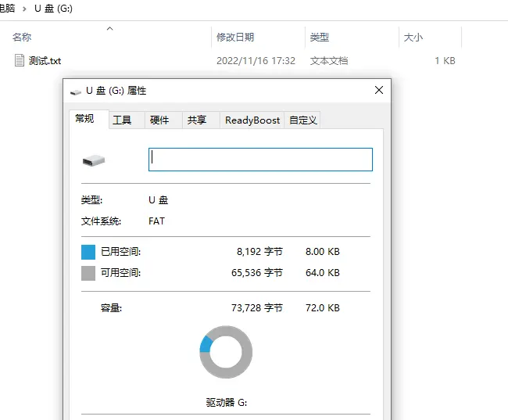Click U 盘 (G:) in the address breadcrumb

point(53,9)
